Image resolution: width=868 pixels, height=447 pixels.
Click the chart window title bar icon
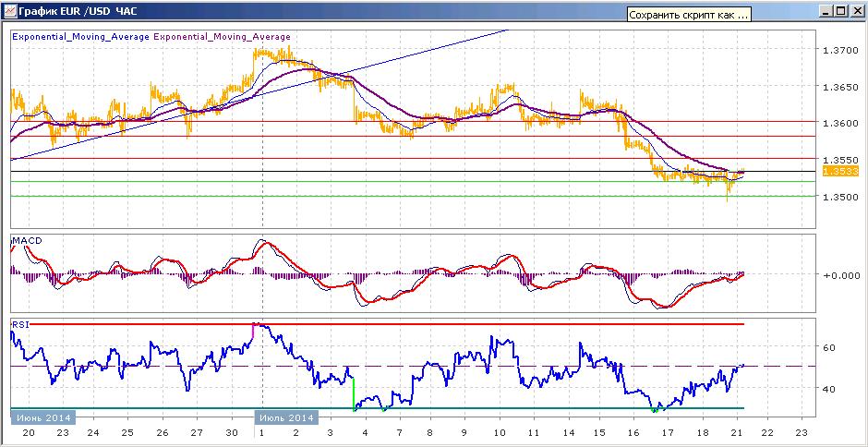click(8, 10)
